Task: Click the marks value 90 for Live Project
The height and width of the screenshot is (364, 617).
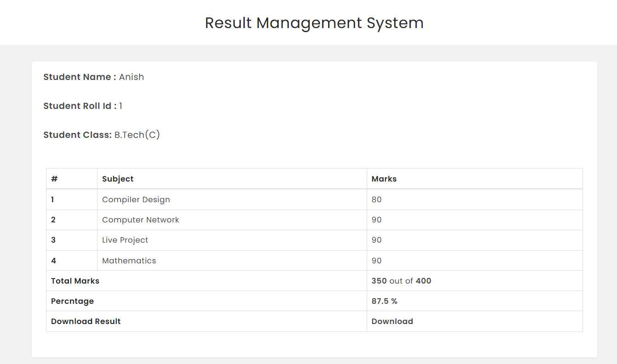Action: [377, 240]
